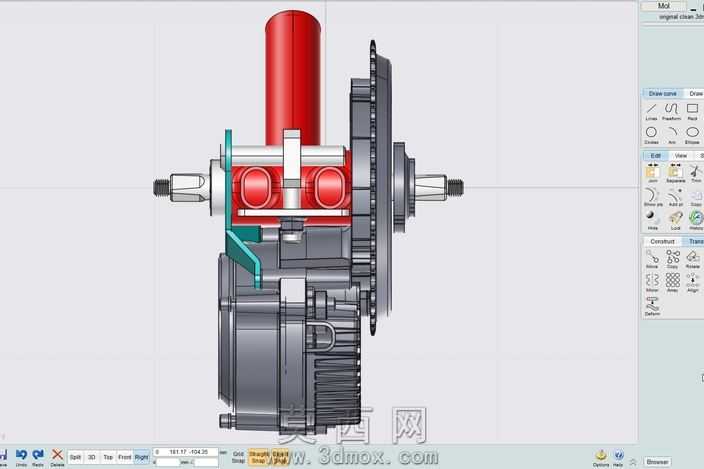Screen dimensions: 704x469
Task: Click the Join edit tool
Action: coord(652,174)
